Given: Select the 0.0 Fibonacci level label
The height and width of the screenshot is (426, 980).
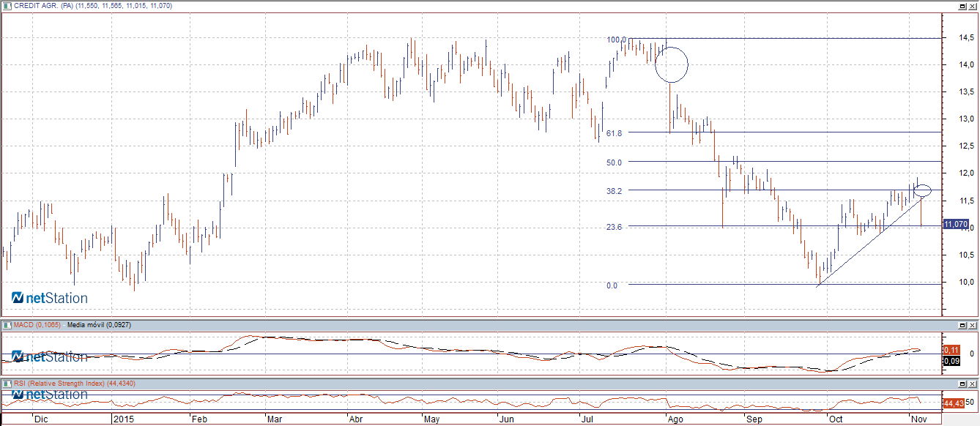Looking at the screenshot, I should coord(612,285).
